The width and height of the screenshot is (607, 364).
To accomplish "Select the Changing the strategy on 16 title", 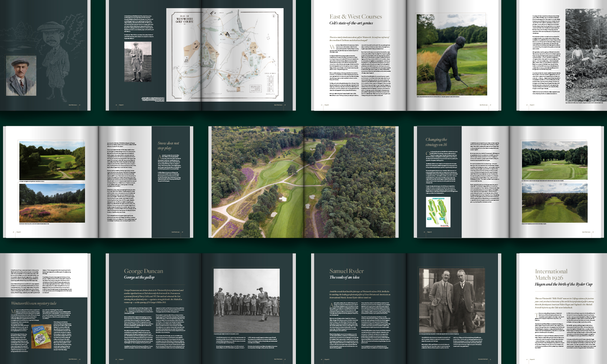I will tap(436, 142).
